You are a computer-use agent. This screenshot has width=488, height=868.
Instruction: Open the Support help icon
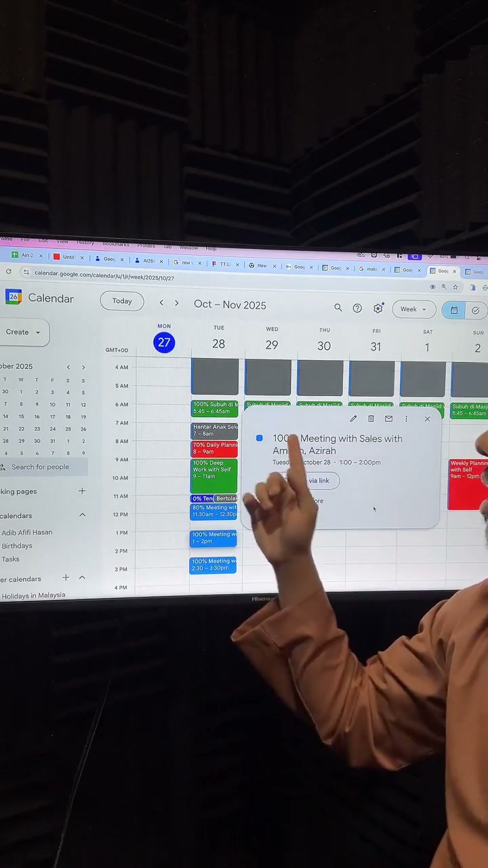(357, 308)
